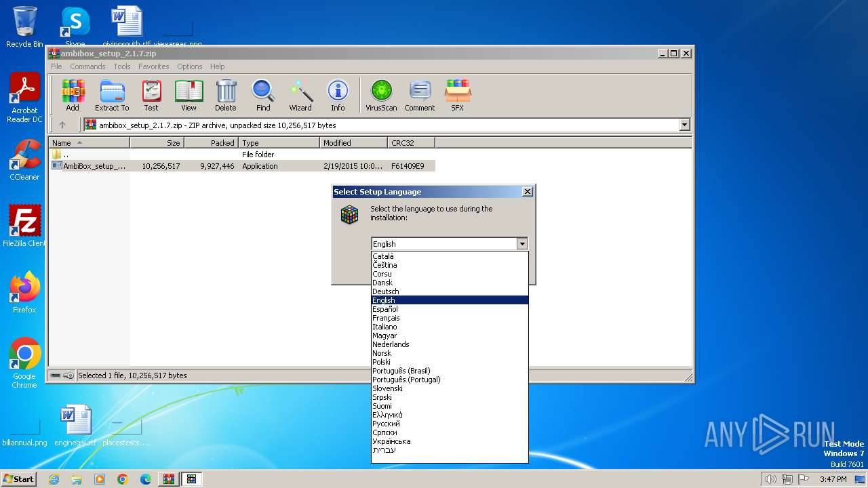Image resolution: width=868 pixels, height=488 pixels.
Task: Sort by the Packed column header
Action: point(211,143)
